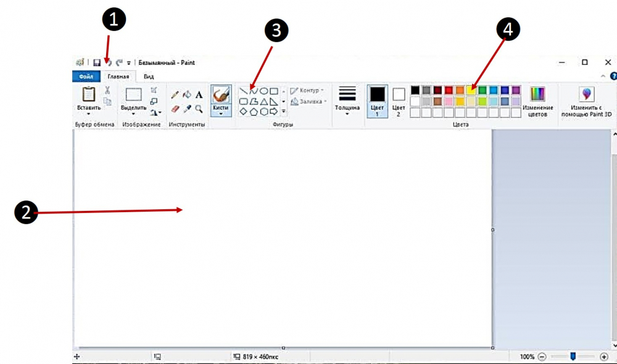This screenshot has height=364, width=617.
Task: Select the Pencil tool
Action: [x=175, y=95]
